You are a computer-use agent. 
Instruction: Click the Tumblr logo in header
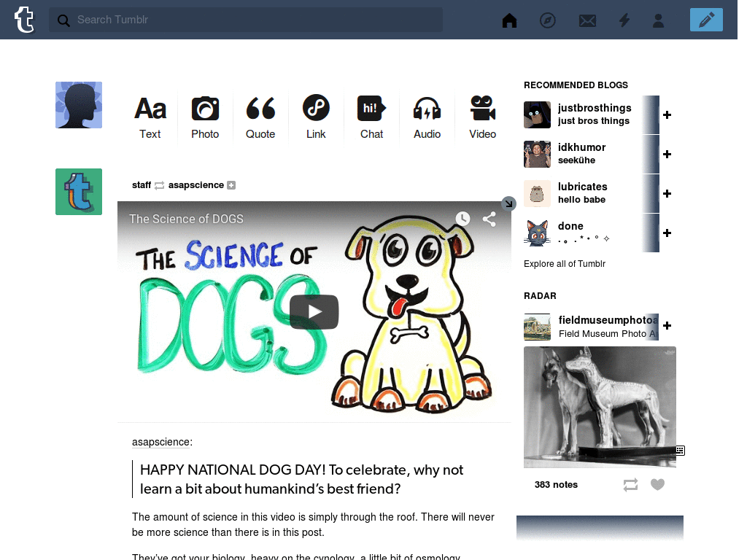[x=24, y=20]
